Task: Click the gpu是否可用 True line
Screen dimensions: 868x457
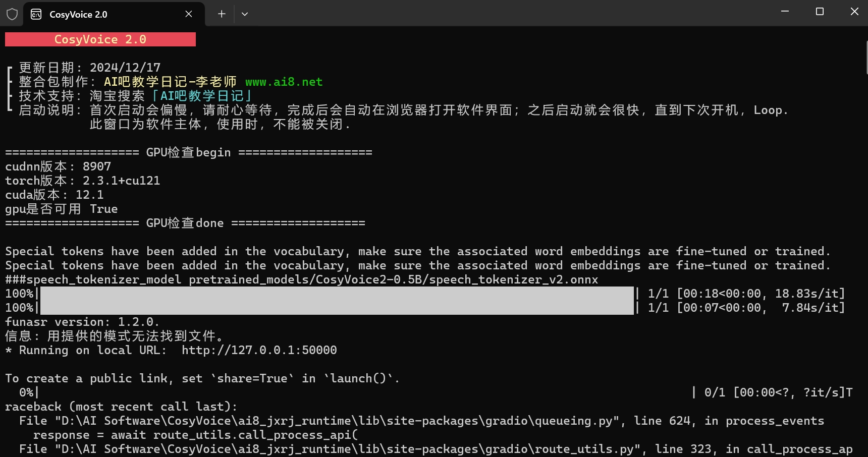Action: (x=62, y=209)
